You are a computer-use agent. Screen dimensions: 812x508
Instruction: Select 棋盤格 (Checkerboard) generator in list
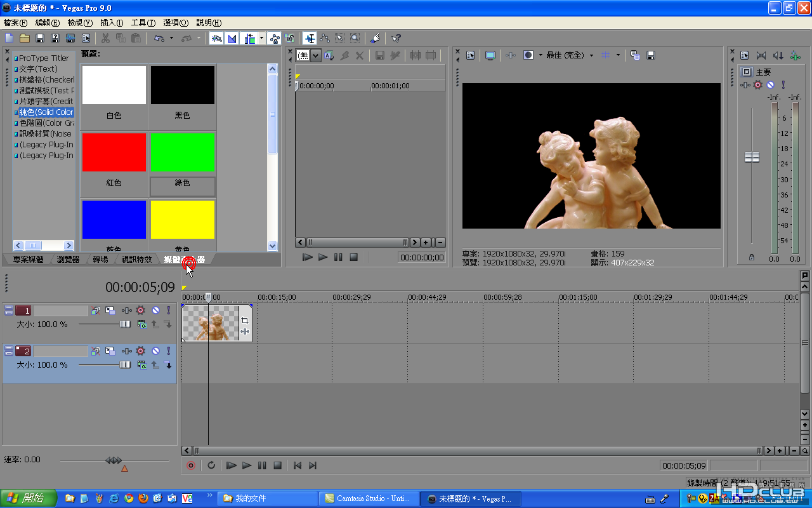coord(46,79)
